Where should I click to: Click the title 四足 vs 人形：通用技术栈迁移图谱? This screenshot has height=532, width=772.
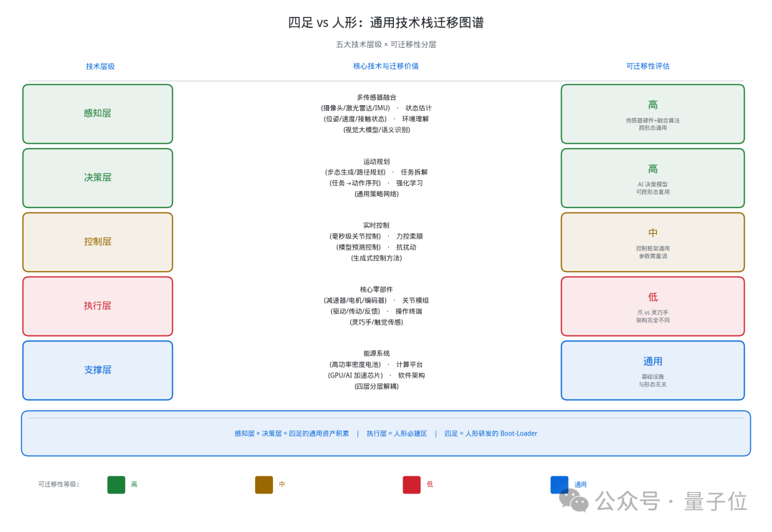(386, 23)
